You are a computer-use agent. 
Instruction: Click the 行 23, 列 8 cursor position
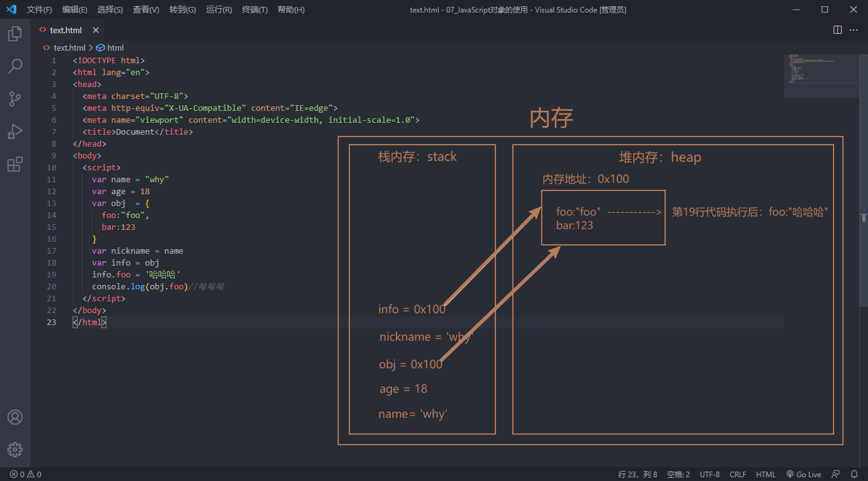click(x=638, y=474)
